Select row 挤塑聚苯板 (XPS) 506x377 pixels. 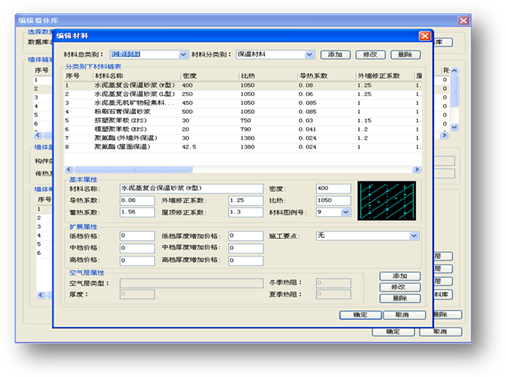(x=243, y=121)
